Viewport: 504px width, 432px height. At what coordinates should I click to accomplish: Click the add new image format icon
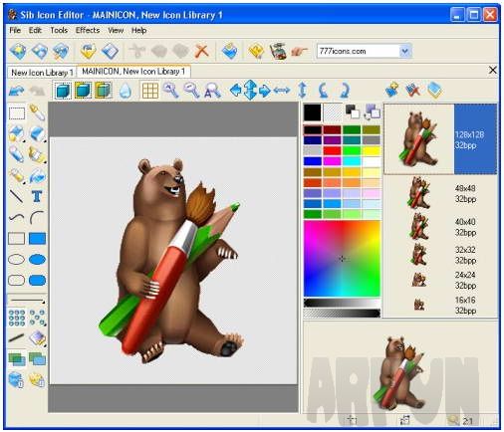tap(392, 90)
